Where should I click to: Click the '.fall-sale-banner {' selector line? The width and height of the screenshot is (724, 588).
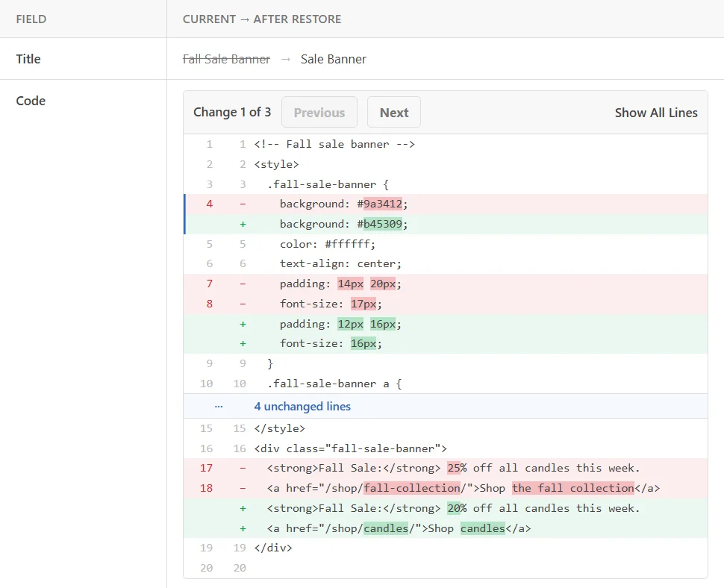446,184
